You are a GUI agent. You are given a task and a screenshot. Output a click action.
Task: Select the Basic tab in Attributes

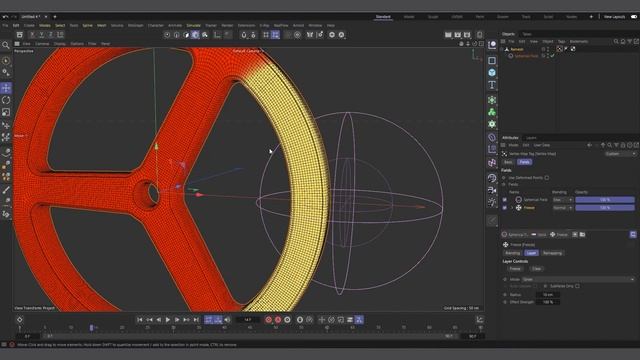(x=508, y=162)
